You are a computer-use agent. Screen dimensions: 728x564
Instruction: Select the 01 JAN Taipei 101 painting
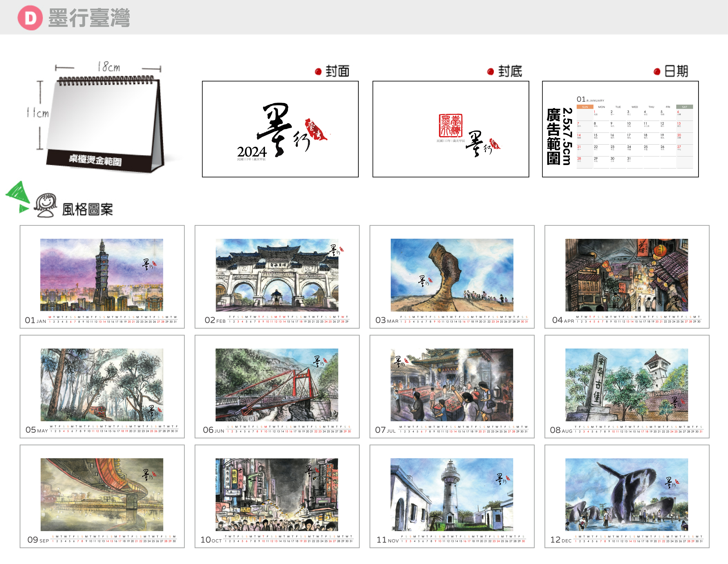click(102, 275)
